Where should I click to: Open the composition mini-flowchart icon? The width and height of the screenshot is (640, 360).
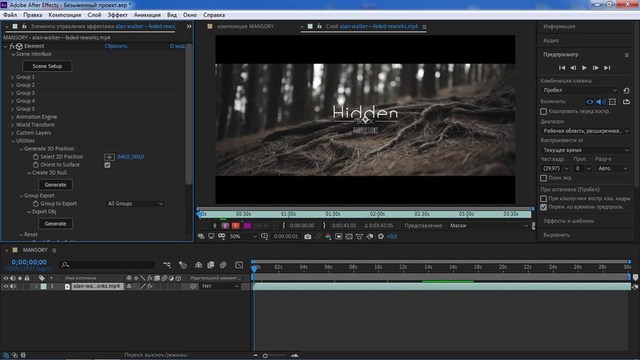(x=167, y=265)
